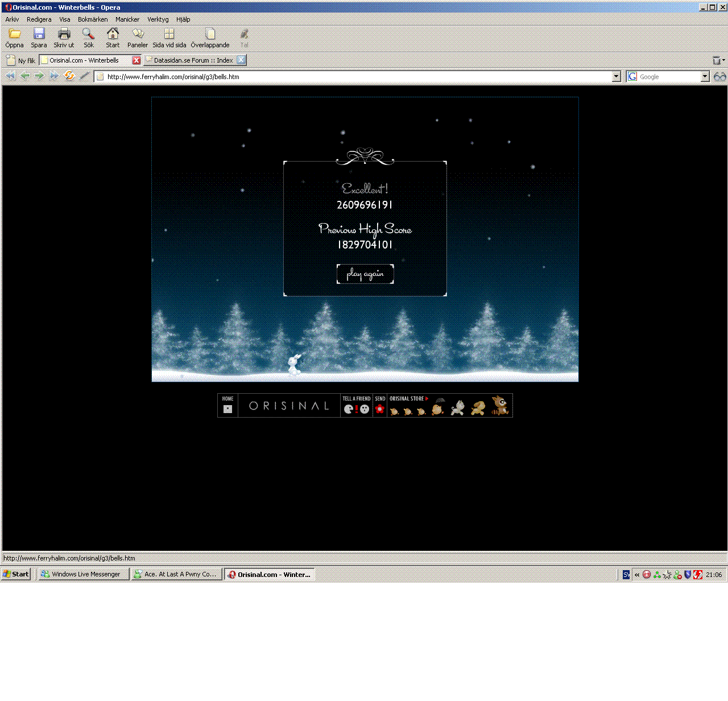Click the HOME dice icon on Orisinal bar
This screenshot has width=728, height=701.
[227, 409]
